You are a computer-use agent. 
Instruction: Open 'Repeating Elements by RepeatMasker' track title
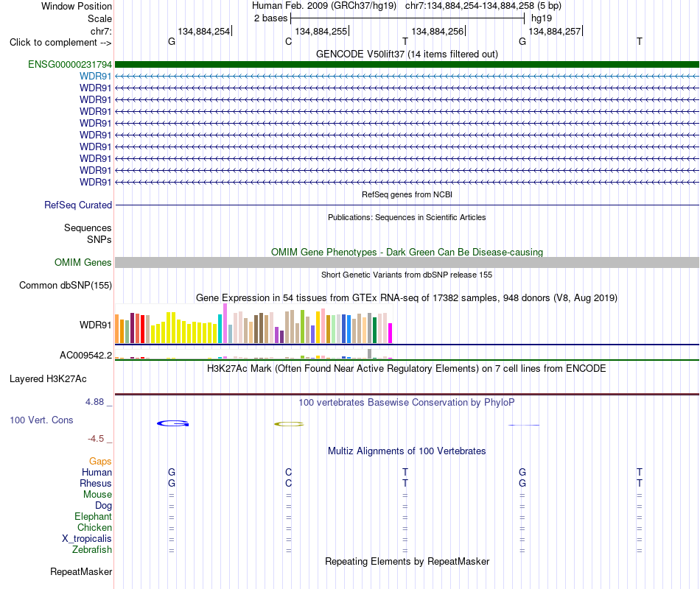pos(407,561)
